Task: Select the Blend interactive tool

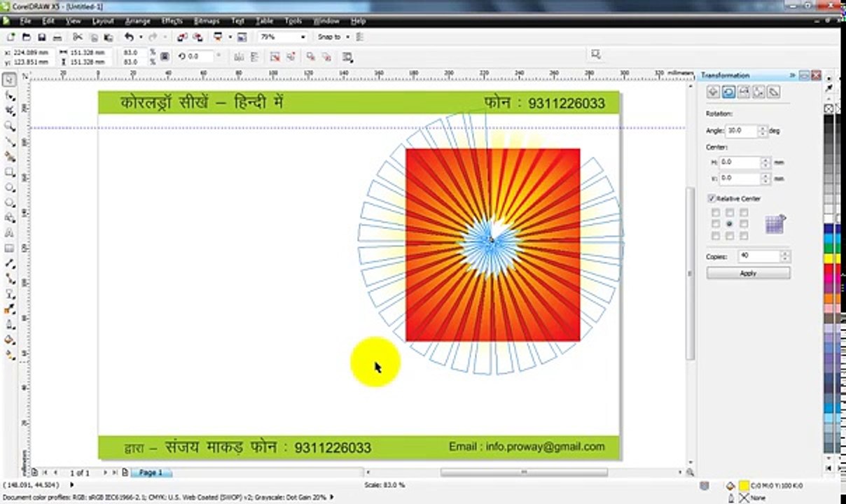Action: pyautogui.click(x=10, y=295)
